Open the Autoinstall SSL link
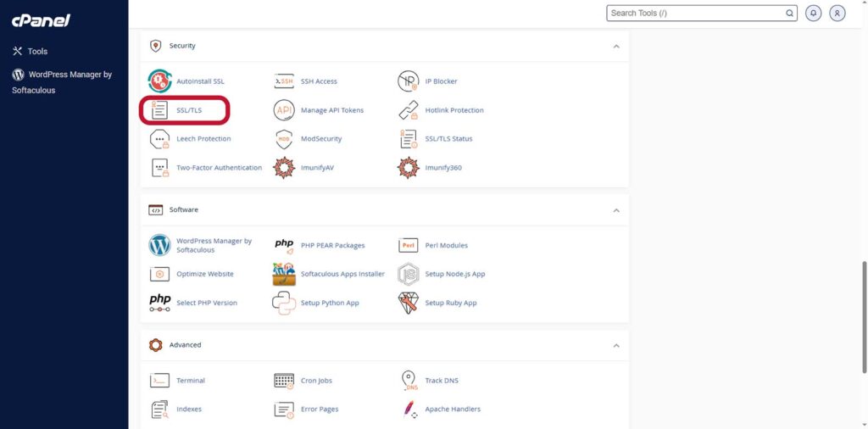868x429 pixels. [200, 81]
